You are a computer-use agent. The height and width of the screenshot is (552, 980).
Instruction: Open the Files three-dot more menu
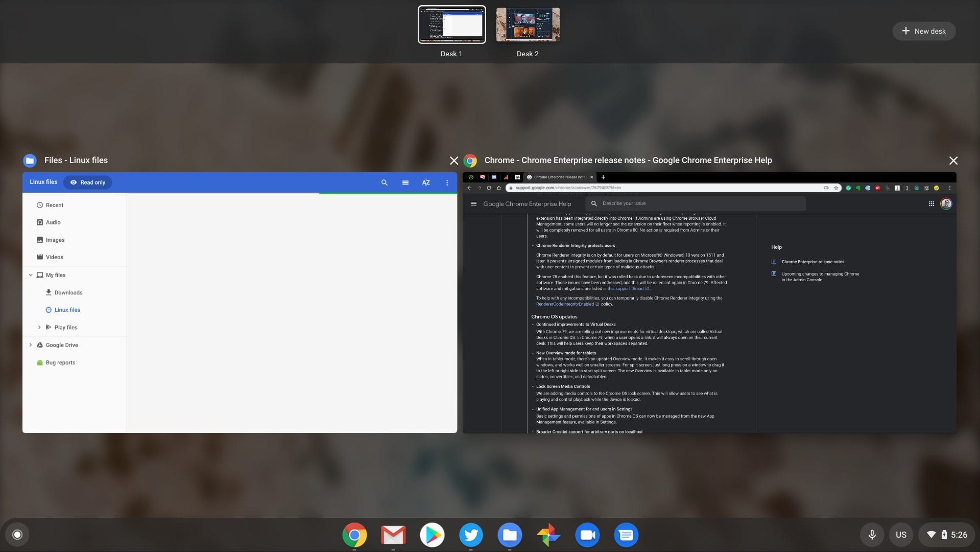click(x=447, y=182)
